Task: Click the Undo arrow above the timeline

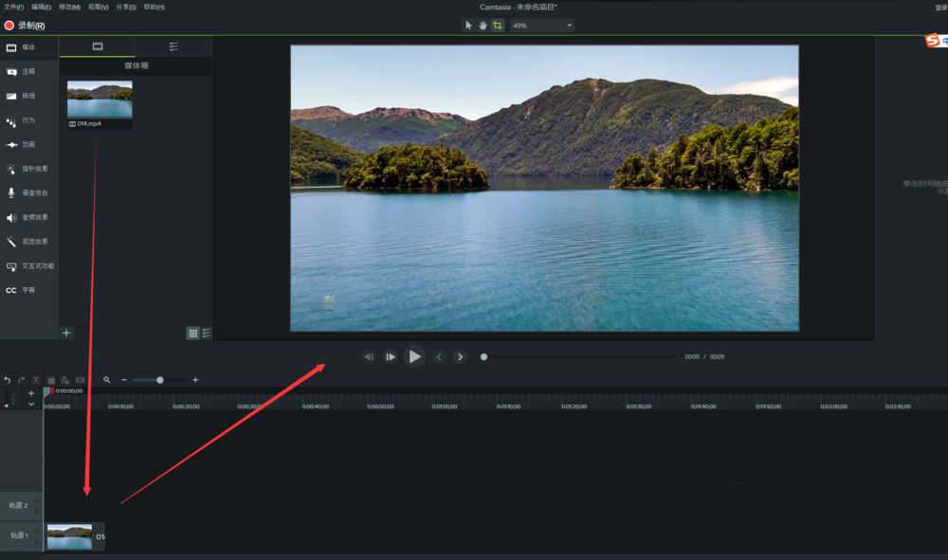Action: [x=8, y=379]
